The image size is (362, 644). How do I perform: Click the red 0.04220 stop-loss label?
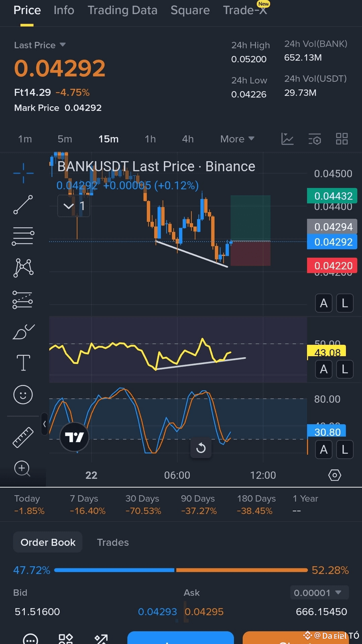click(332, 265)
